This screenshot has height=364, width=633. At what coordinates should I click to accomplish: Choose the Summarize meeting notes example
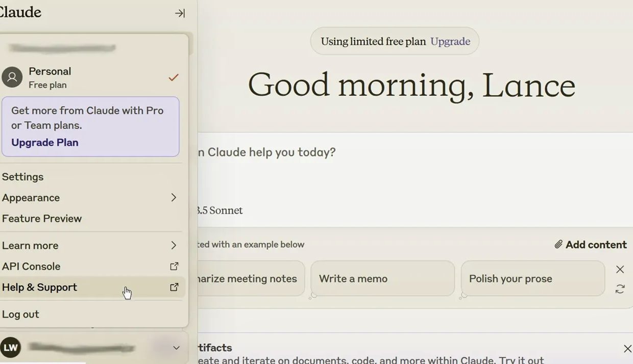(251, 279)
